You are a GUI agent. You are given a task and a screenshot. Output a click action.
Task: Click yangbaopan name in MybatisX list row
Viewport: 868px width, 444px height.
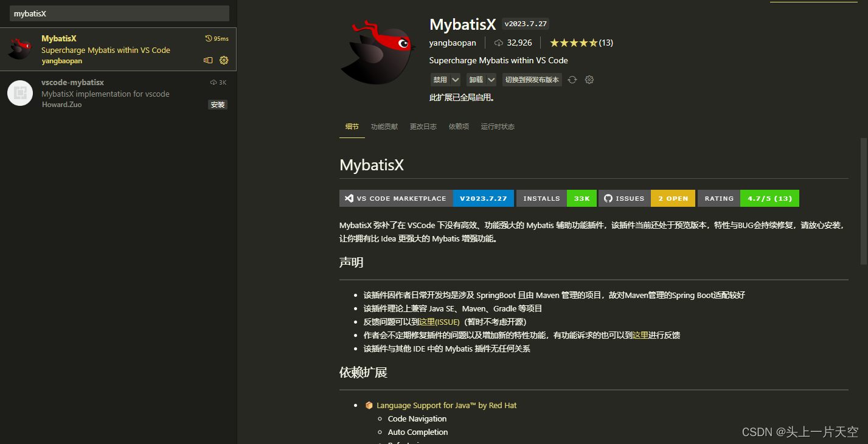pyautogui.click(x=61, y=61)
